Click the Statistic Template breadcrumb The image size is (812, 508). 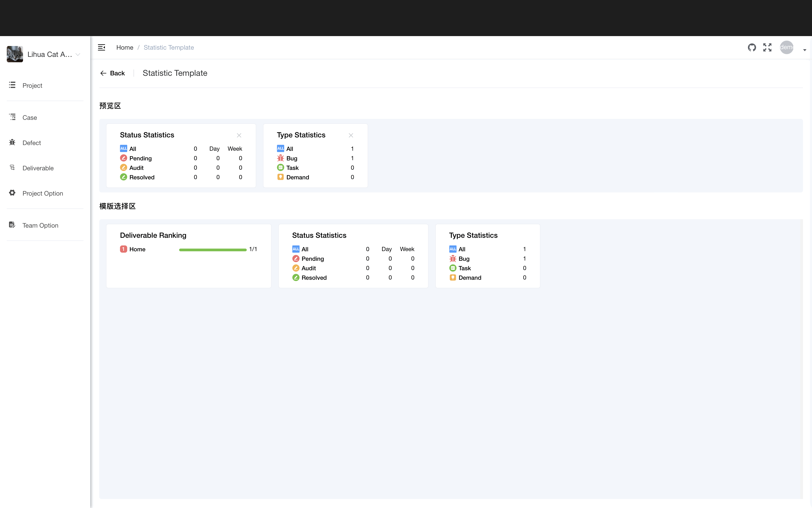tap(169, 47)
